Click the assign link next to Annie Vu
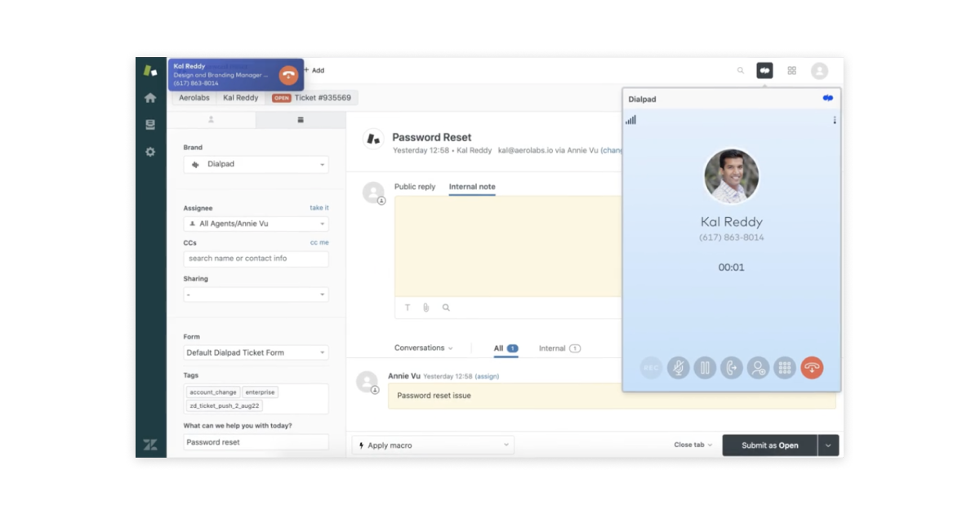The height and width of the screenshot is (514, 980). 487,376
